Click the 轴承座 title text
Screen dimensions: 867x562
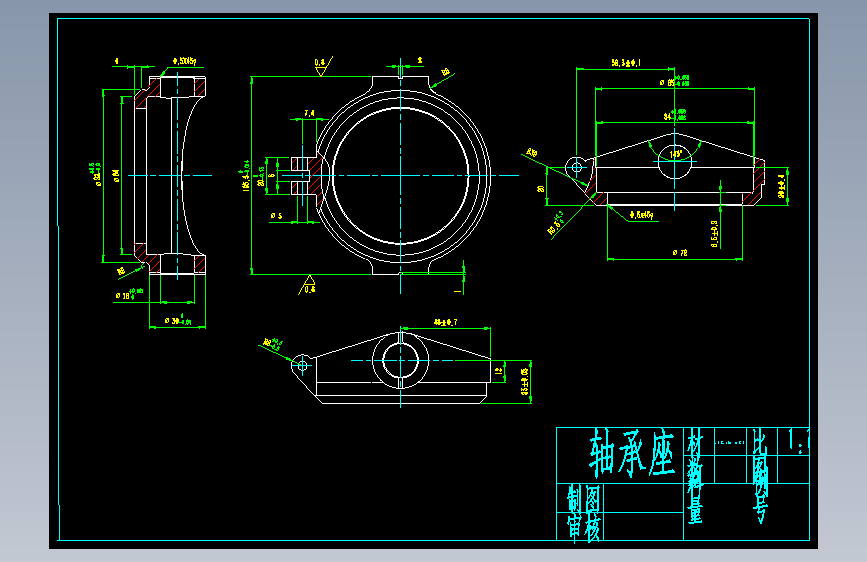(632, 454)
